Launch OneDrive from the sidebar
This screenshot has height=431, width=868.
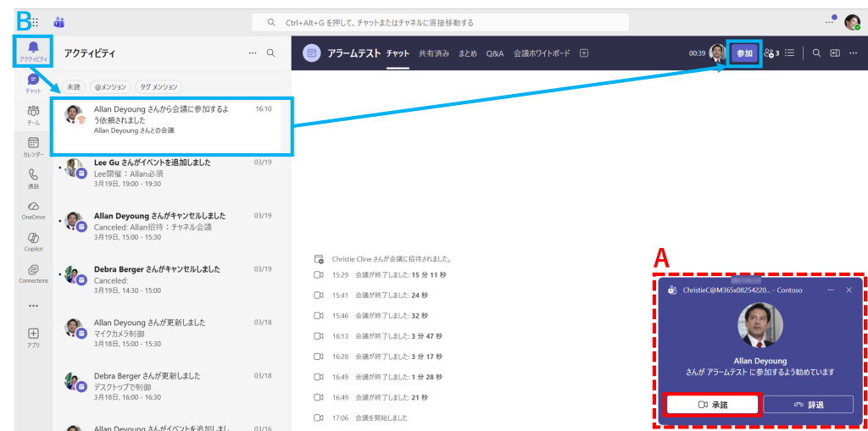33,210
